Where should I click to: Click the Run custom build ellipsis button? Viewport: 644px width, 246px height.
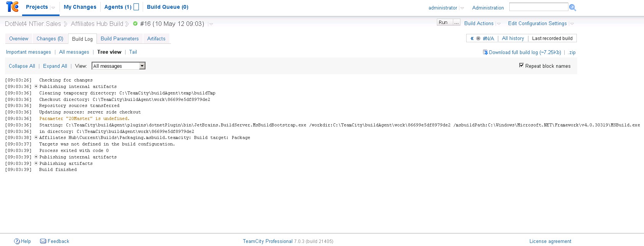tap(457, 22)
